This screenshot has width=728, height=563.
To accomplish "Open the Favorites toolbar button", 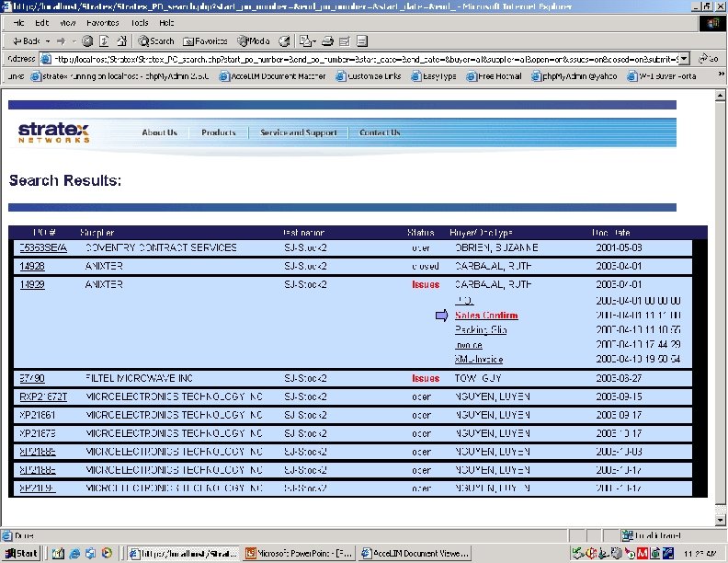I will pos(205,41).
